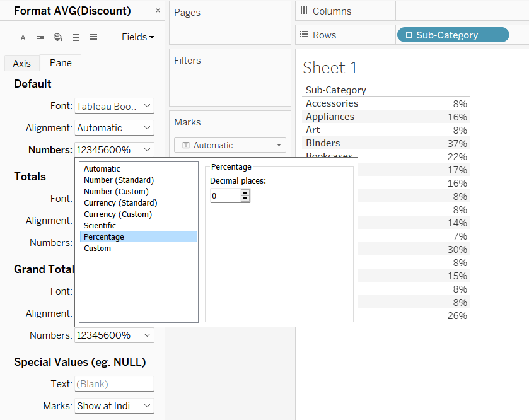Click the Decimal places input field
The image size is (529, 420).
pyautogui.click(x=225, y=196)
